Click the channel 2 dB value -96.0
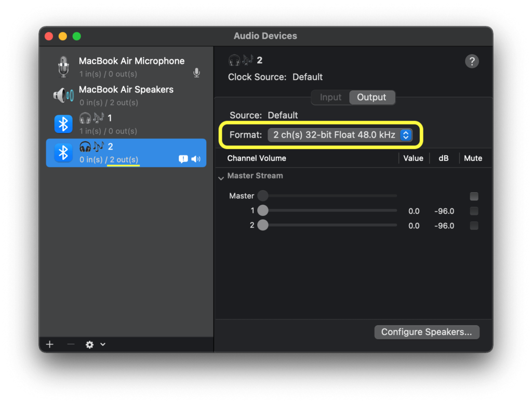 coord(444,225)
